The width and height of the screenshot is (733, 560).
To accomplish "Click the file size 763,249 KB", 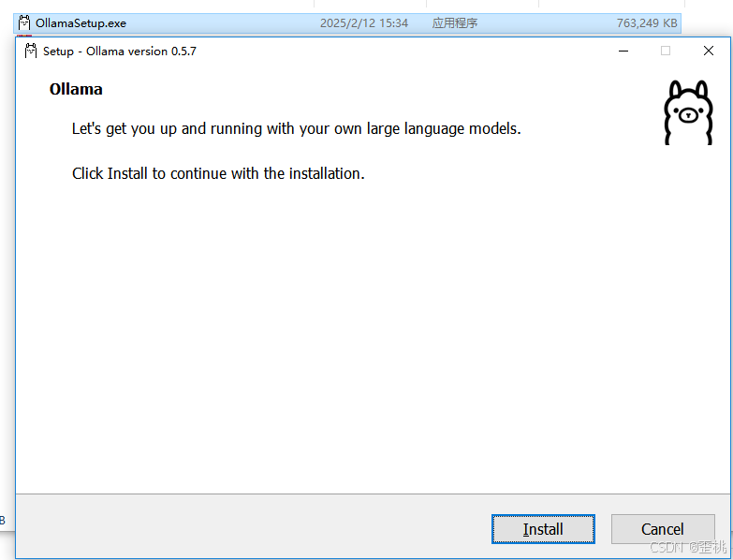I will [647, 22].
